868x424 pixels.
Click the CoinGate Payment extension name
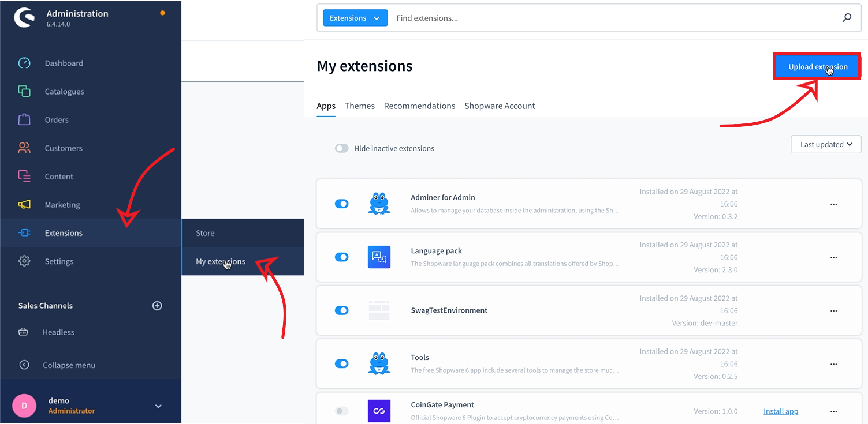tap(442, 405)
